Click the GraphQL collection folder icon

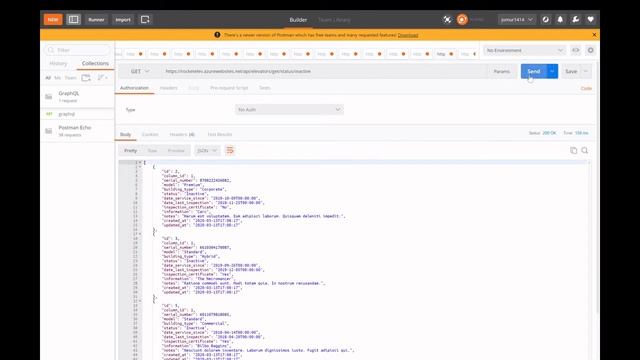49,97
